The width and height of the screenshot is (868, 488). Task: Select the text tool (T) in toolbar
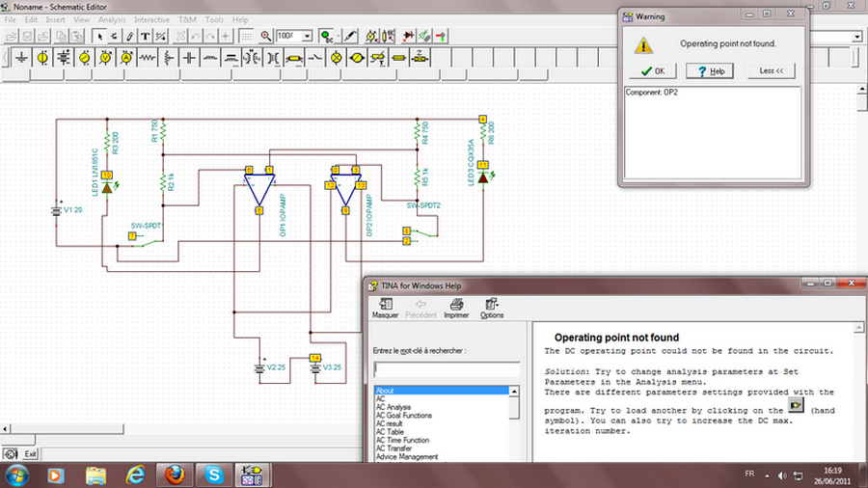tap(145, 36)
